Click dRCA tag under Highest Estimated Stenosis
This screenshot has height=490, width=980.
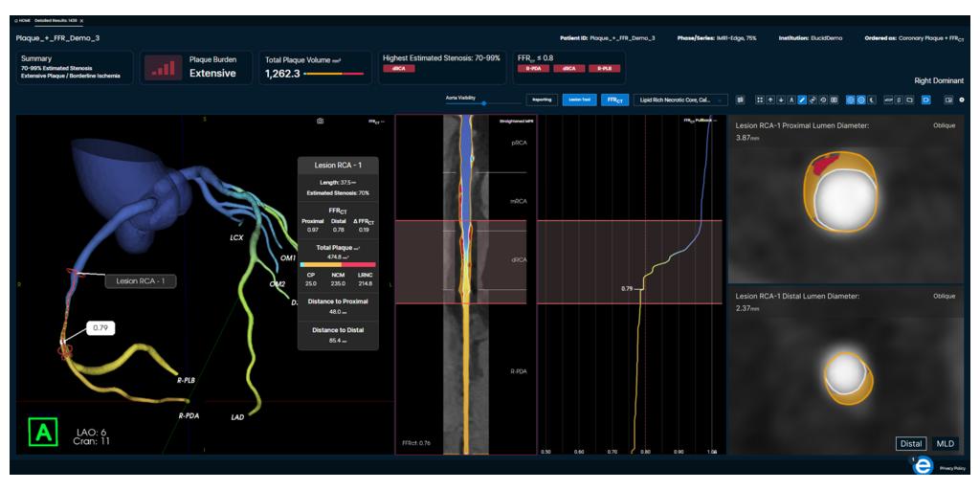click(399, 69)
